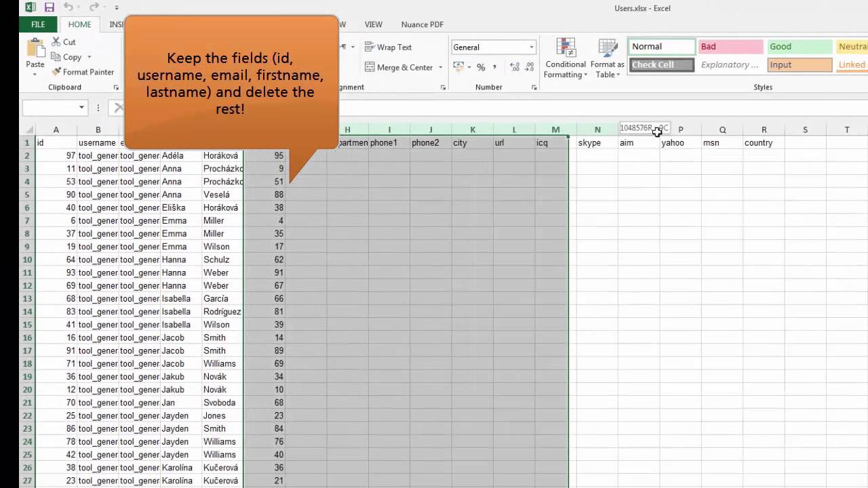The height and width of the screenshot is (488, 868).
Task: Open the Alignment group dialog launcher
Action: click(x=443, y=87)
